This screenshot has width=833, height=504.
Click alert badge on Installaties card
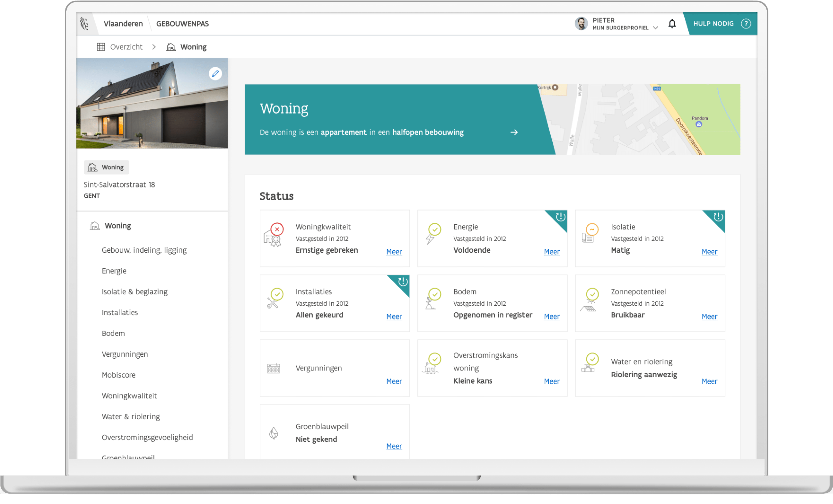(403, 282)
